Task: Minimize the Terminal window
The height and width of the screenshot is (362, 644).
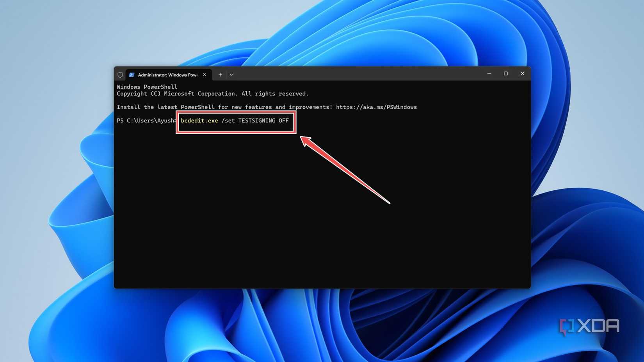Action: (489, 74)
